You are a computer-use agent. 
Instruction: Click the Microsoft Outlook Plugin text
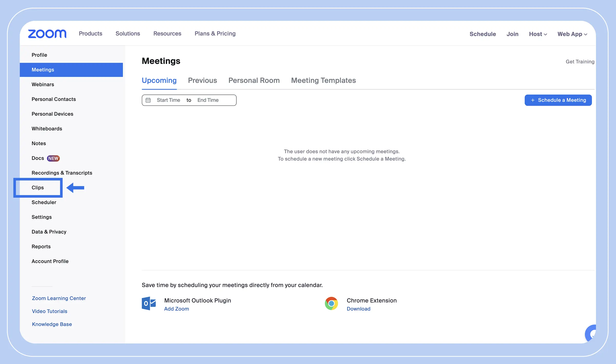tap(198, 301)
